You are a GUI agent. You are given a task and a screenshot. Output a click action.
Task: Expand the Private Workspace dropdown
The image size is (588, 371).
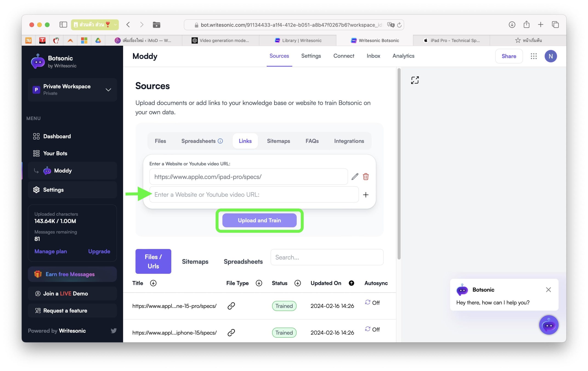click(x=108, y=90)
